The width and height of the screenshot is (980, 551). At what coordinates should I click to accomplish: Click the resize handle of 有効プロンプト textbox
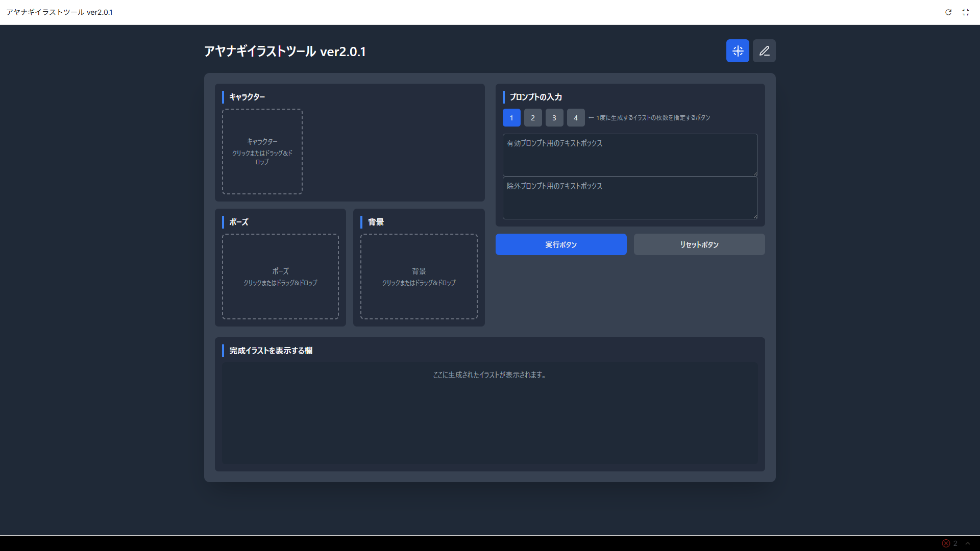pyautogui.click(x=755, y=174)
